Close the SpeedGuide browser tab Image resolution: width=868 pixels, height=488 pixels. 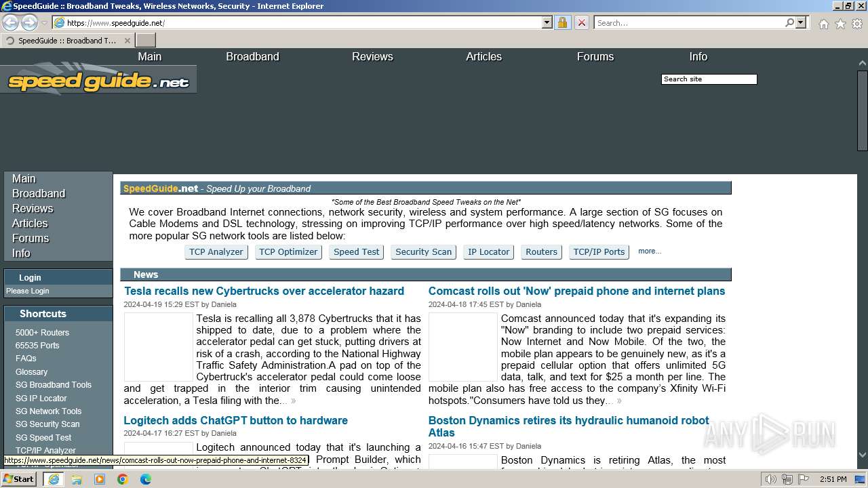tap(127, 41)
